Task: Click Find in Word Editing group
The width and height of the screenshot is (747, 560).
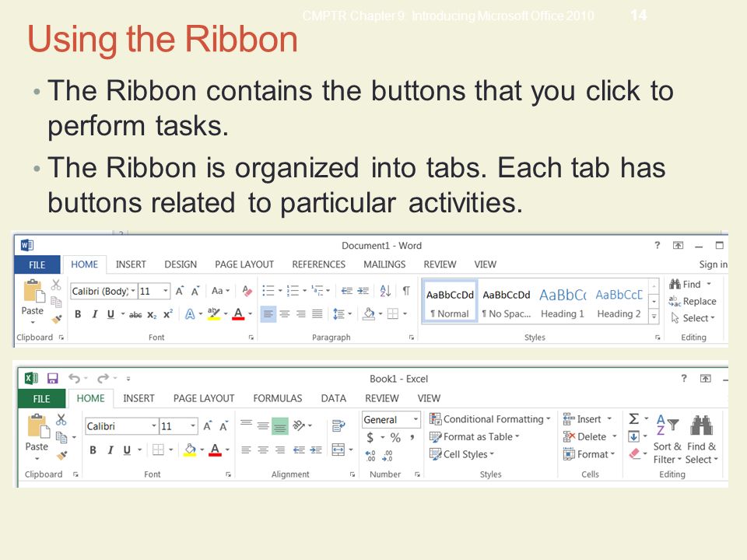Action: (690, 285)
